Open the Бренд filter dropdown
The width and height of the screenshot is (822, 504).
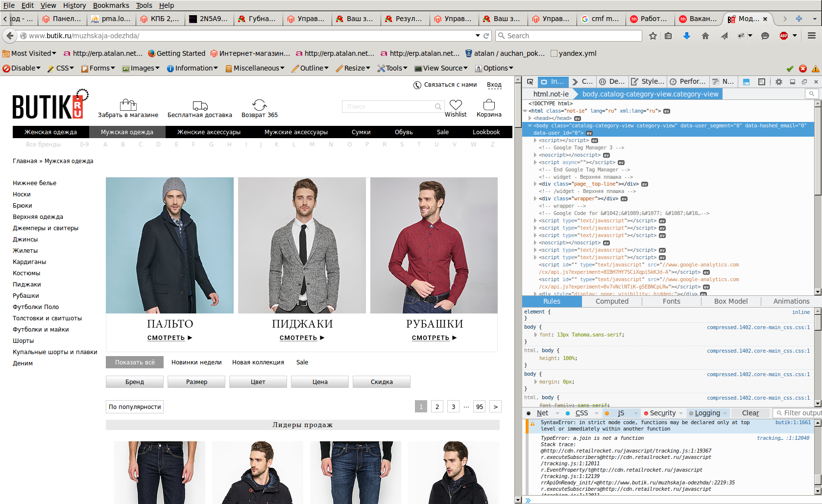(135, 382)
